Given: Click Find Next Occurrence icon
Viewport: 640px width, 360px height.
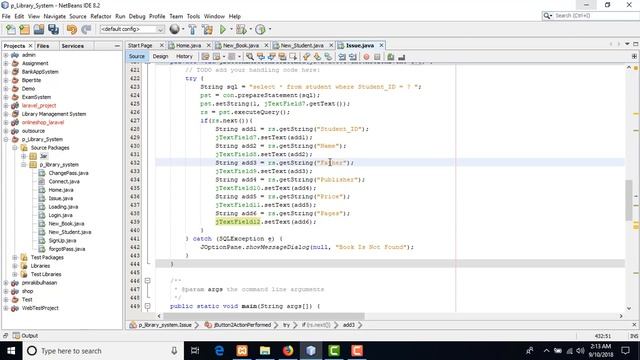Looking at the screenshot, I should coord(271,57).
